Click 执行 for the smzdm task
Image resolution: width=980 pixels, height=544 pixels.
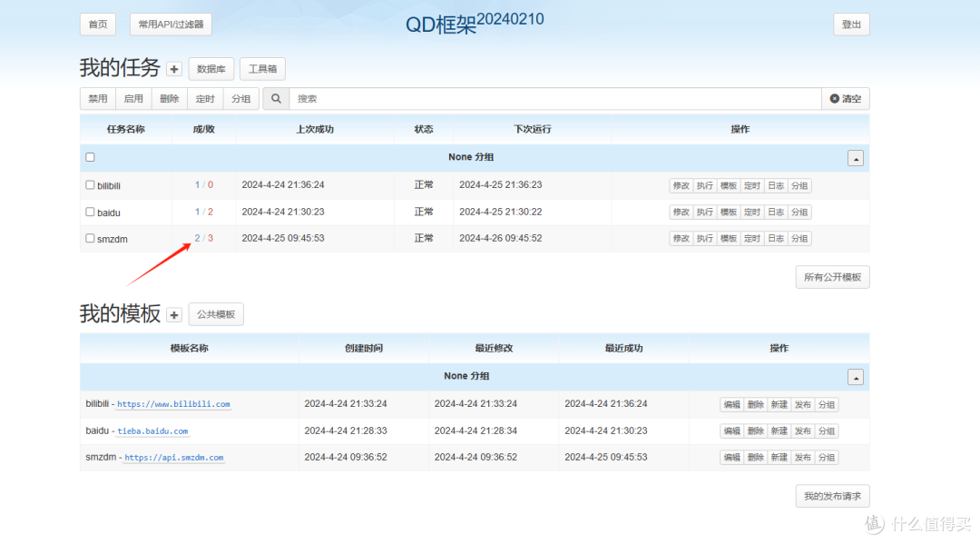(704, 238)
